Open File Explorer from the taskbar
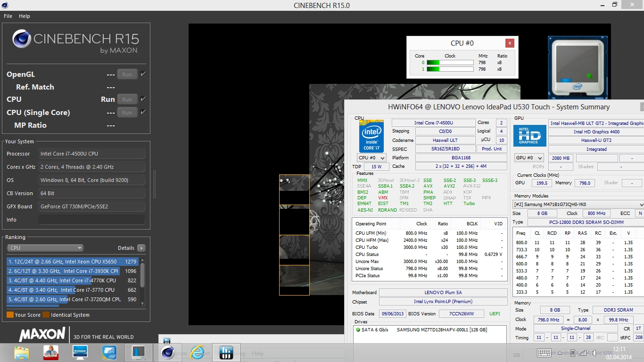The width and height of the screenshot is (644, 362). (x=22, y=352)
